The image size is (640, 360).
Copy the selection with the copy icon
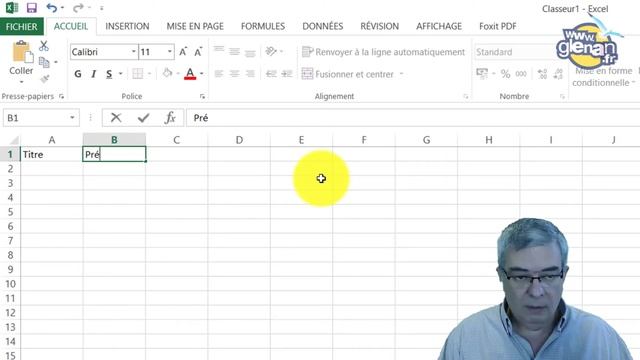coord(44,62)
